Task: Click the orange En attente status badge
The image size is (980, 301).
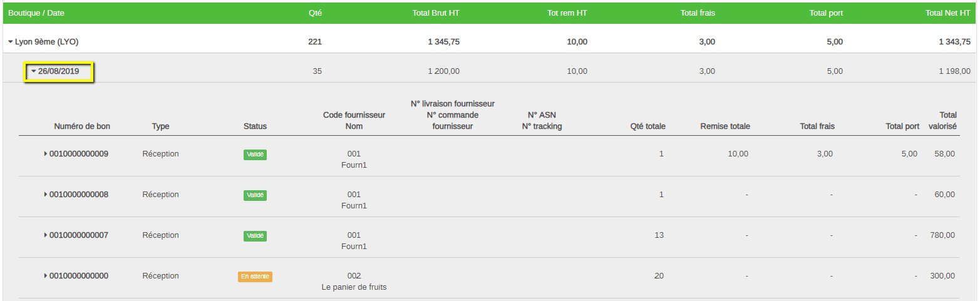Action: (255, 276)
